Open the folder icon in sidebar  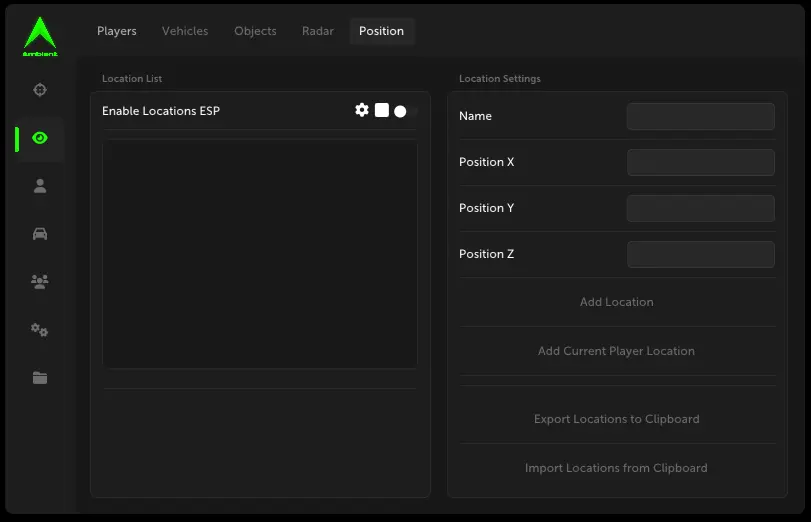coord(40,378)
